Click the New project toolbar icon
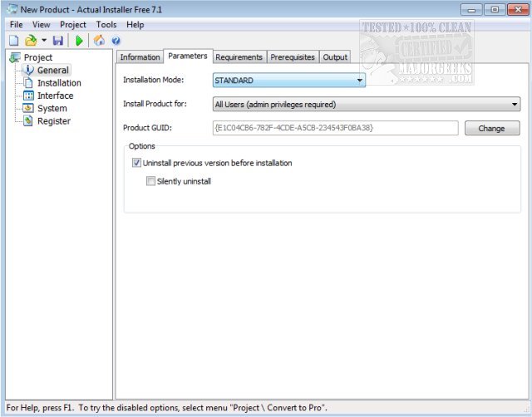532x417 pixels. tap(14, 41)
